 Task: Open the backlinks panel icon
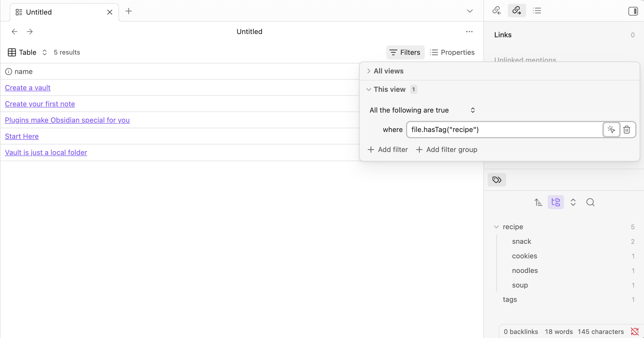(x=497, y=11)
